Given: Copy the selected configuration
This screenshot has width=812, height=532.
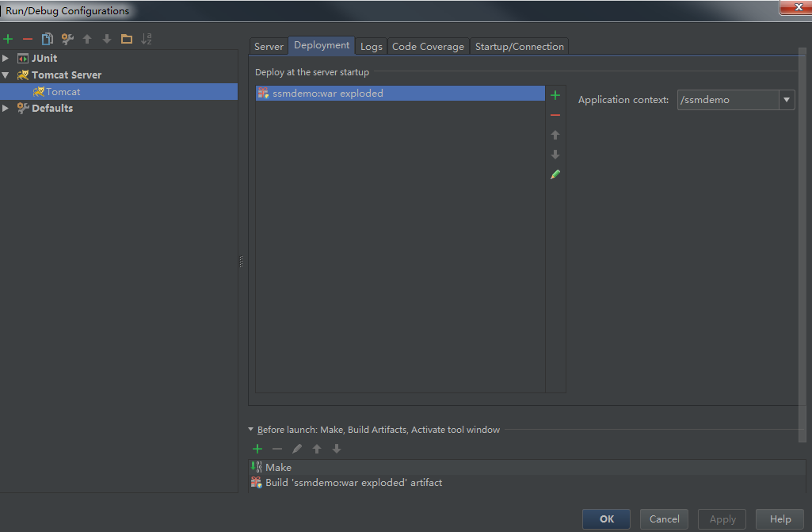Looking at the screenshot, I should point(47,39).
